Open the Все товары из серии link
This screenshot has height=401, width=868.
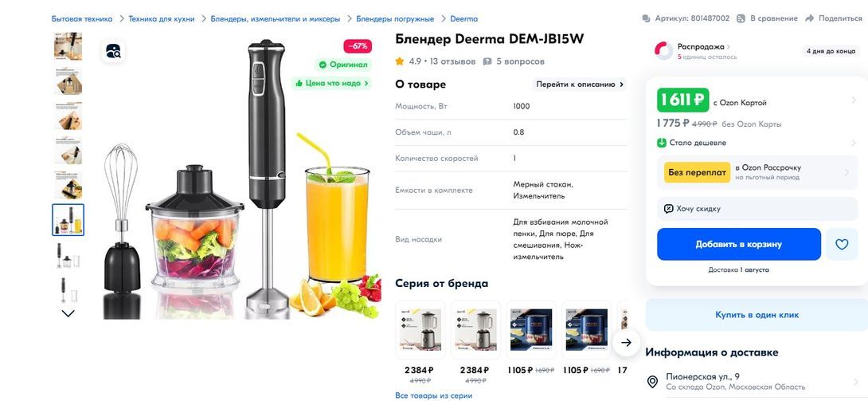[433, 395]
